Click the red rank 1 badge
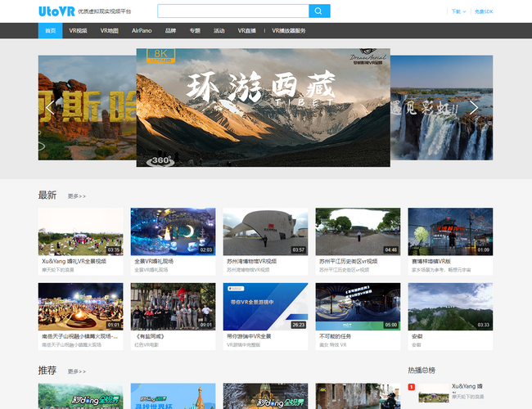The height and width of the screenshot is (409, 532). (411, 386)
